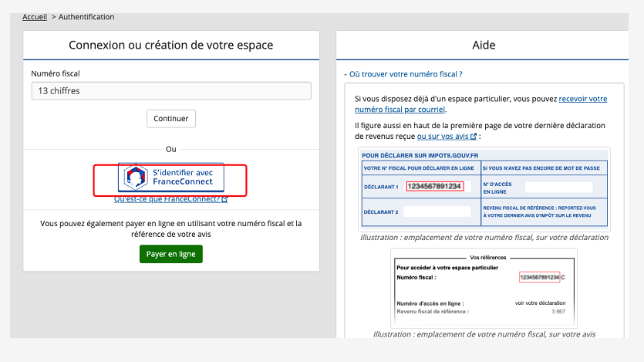Viewport: 644px width, 362px height.
Task: Click the red-boxed number in the avis illustration
Action: click(x=538, y=276)
